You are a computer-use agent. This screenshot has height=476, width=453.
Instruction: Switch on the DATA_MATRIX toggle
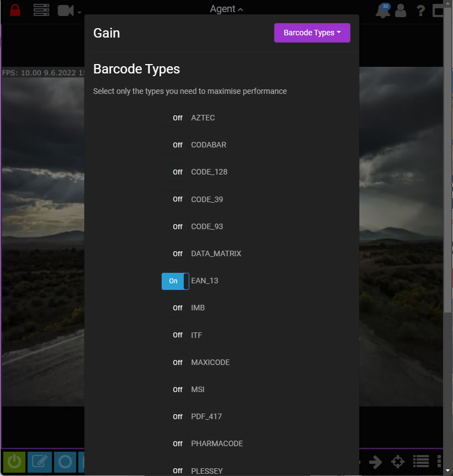pos(175,254)
